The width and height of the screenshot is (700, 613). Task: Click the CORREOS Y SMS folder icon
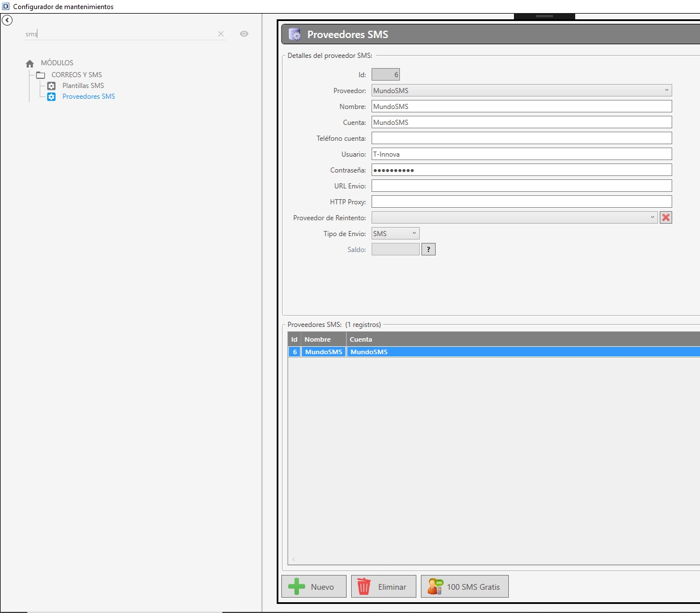pos(41,75)
